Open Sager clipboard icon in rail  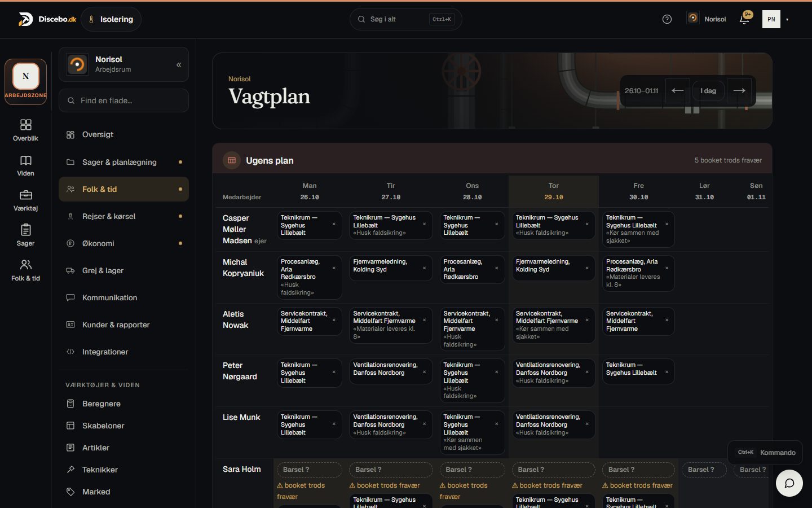pyautogui.click(x=25, y=235)
